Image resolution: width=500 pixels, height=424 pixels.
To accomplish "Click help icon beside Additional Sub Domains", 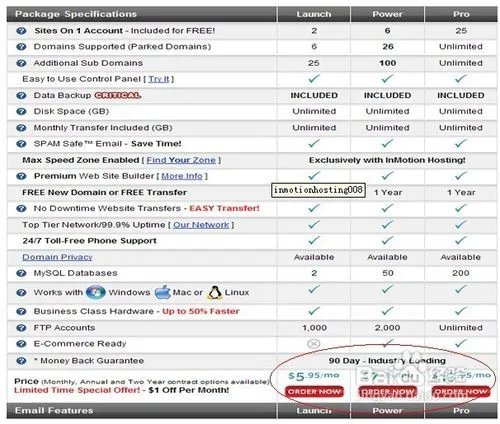I will tap(21, 63).
